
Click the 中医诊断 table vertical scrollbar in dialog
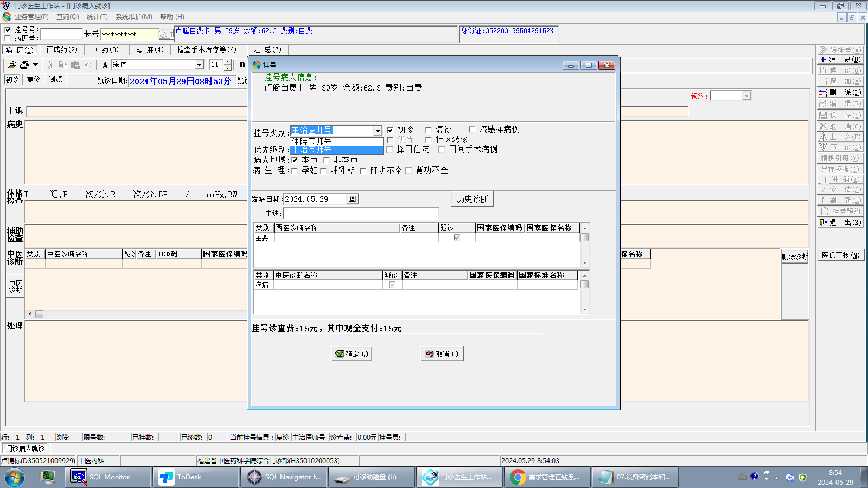[x=585, y=292]
